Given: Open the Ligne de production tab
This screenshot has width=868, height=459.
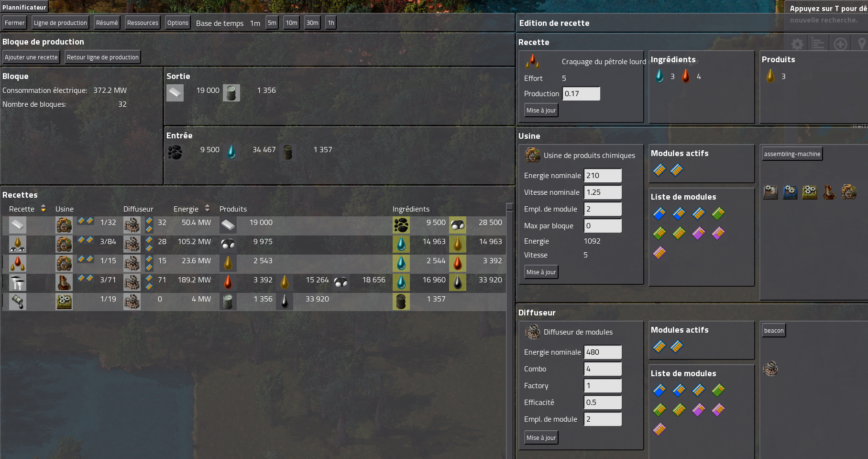Looking at the screenshot, I should pos(60,23).
